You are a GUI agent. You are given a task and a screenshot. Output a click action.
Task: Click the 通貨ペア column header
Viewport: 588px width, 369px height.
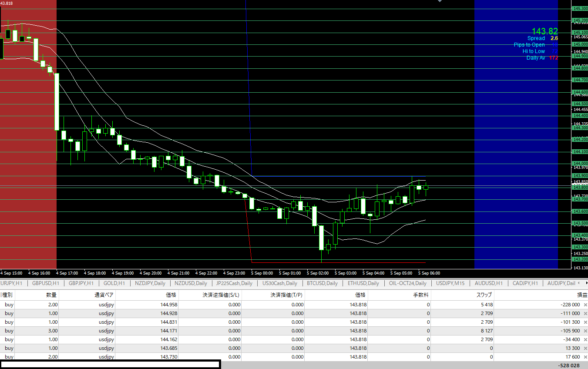104,295
